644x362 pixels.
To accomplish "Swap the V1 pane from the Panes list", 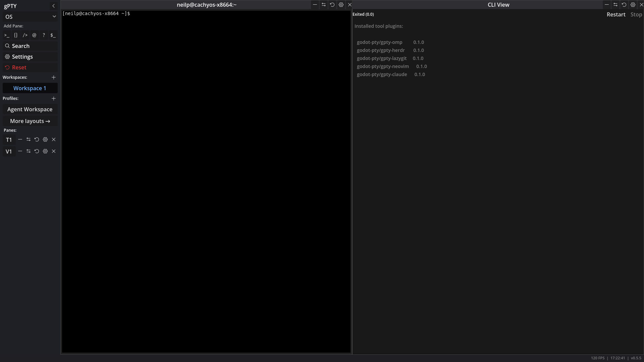I will pos(29,151).
